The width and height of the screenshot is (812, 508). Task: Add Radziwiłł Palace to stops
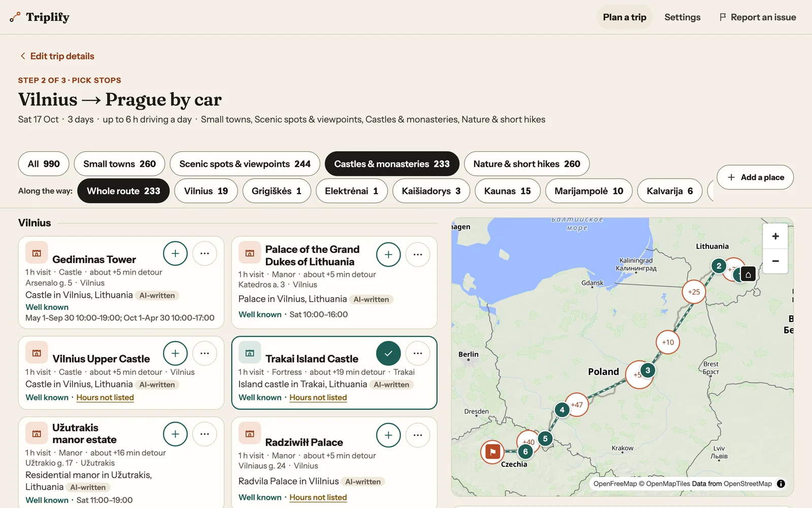[388, 435]
